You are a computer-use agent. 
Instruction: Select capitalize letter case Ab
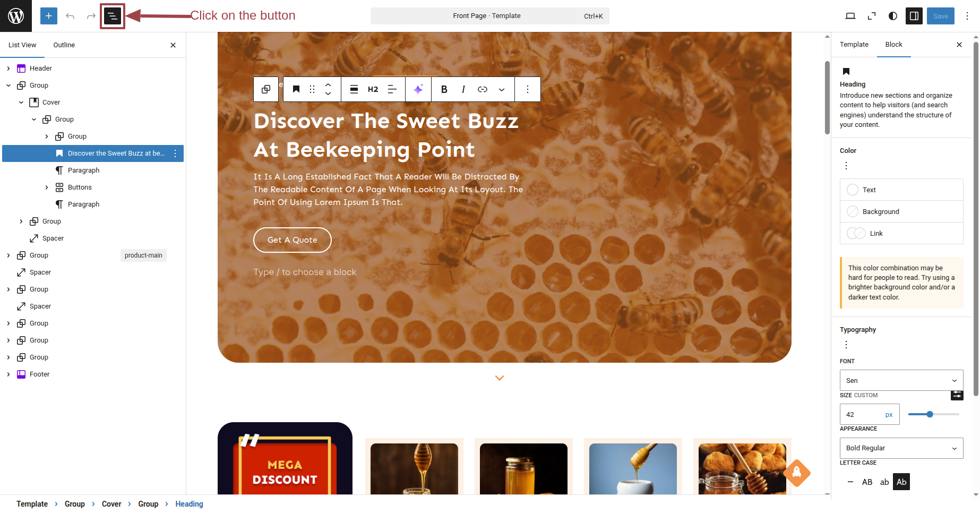point(901,482)
